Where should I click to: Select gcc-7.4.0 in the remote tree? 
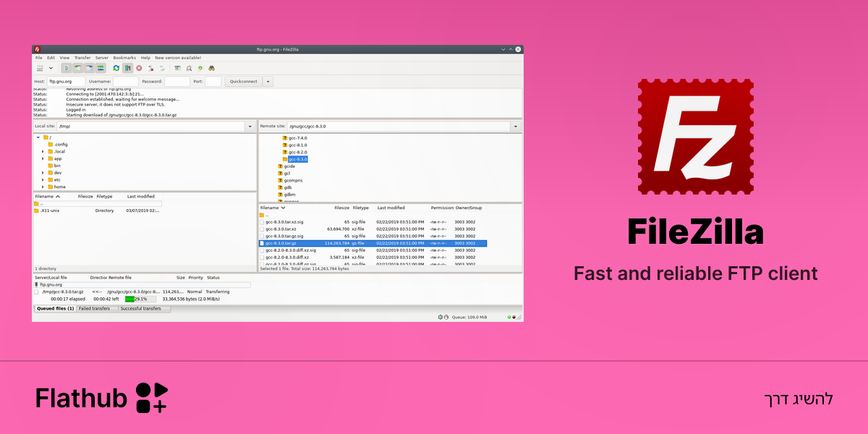(x=294, y=137)
